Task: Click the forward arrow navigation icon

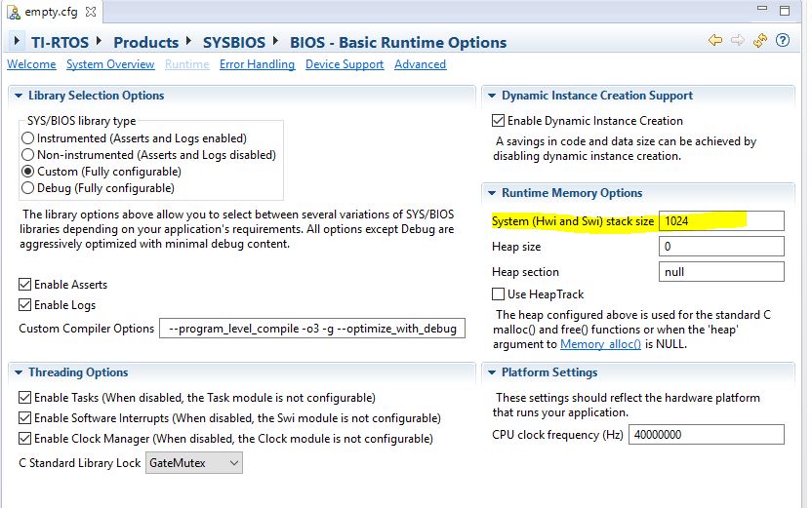Action: [737, 41]
